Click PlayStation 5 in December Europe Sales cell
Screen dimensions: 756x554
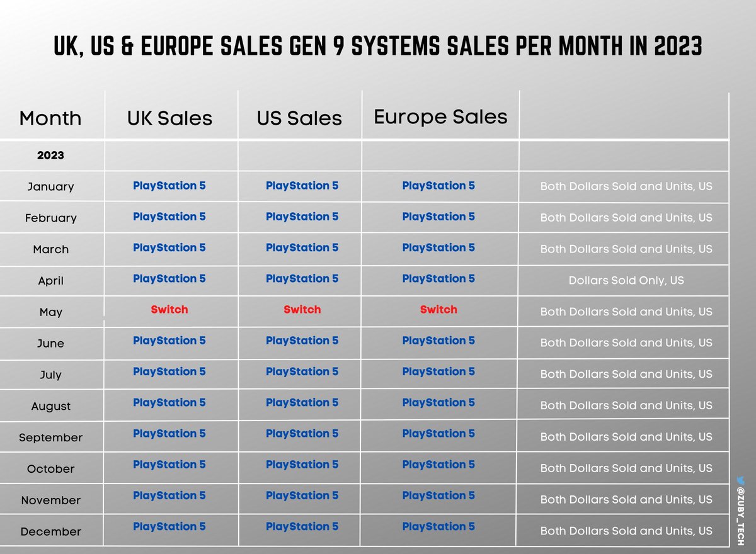tap(438, 526)
